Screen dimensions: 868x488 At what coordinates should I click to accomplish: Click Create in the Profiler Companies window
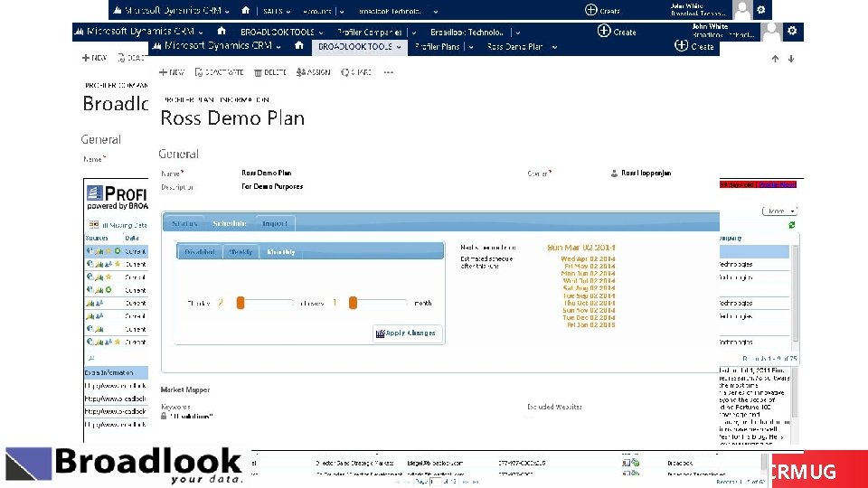click(x=617, y=32)
